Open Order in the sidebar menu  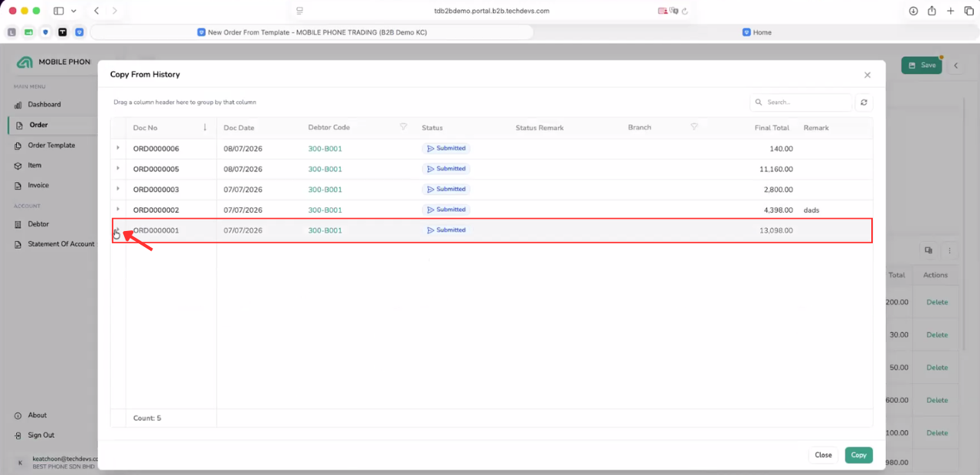pyautogui.click(x=38, y=125)
